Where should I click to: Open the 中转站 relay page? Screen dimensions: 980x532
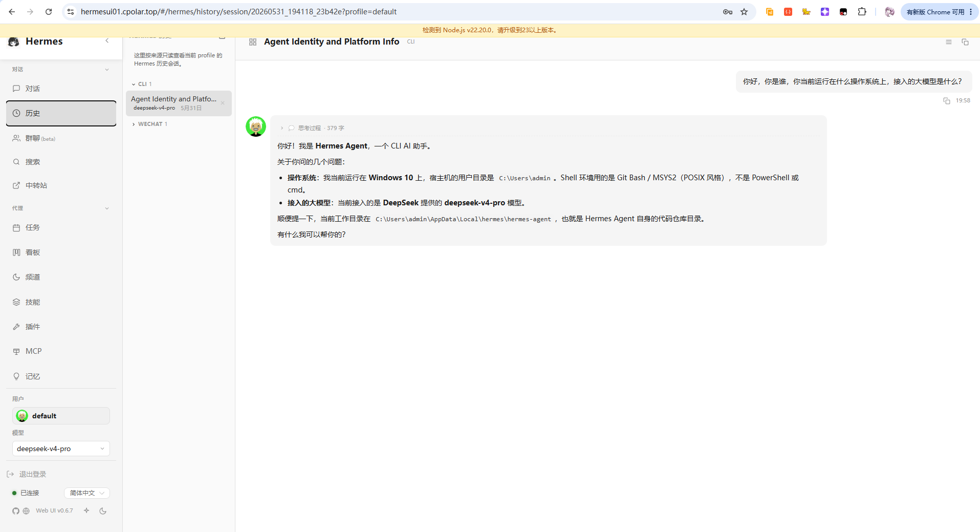(61, 185)
